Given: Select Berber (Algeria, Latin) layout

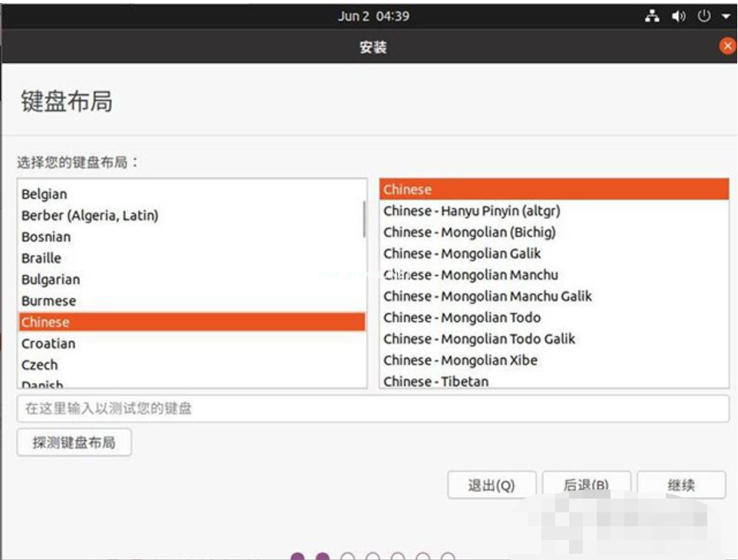Looking at the screenshot, I should [x=90, y=216].
